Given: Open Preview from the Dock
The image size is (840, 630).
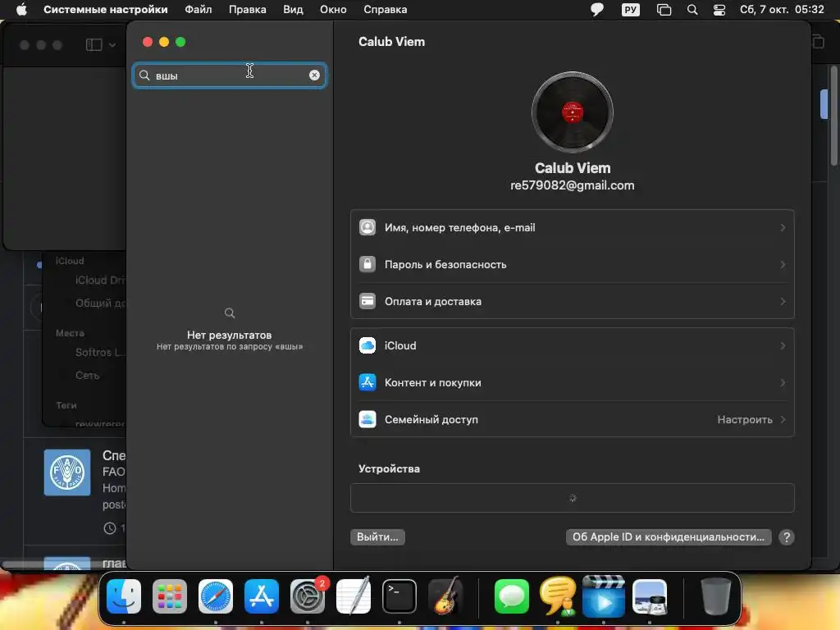Looking at the screenshot, I should tap(650, 596).
